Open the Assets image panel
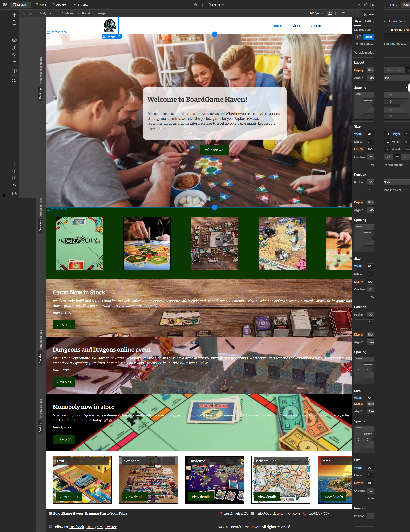410x532 pixels. tap(14, 63)
